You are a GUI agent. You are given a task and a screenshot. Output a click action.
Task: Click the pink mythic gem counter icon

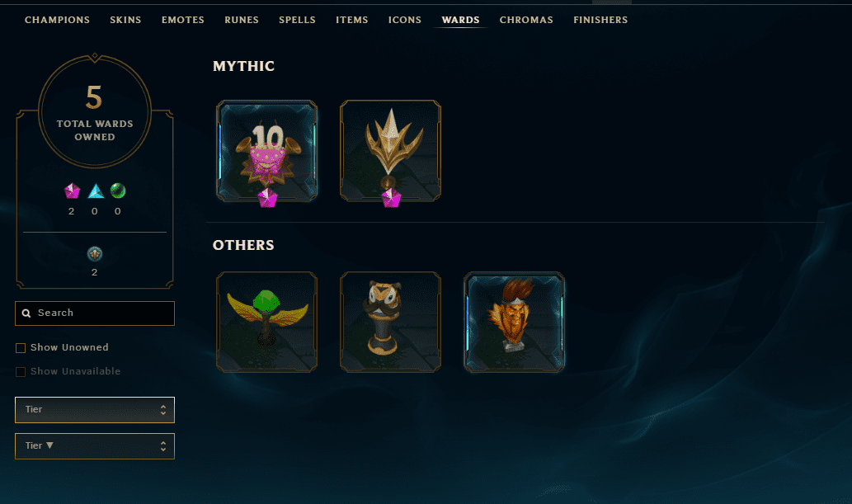click(72, 191)
